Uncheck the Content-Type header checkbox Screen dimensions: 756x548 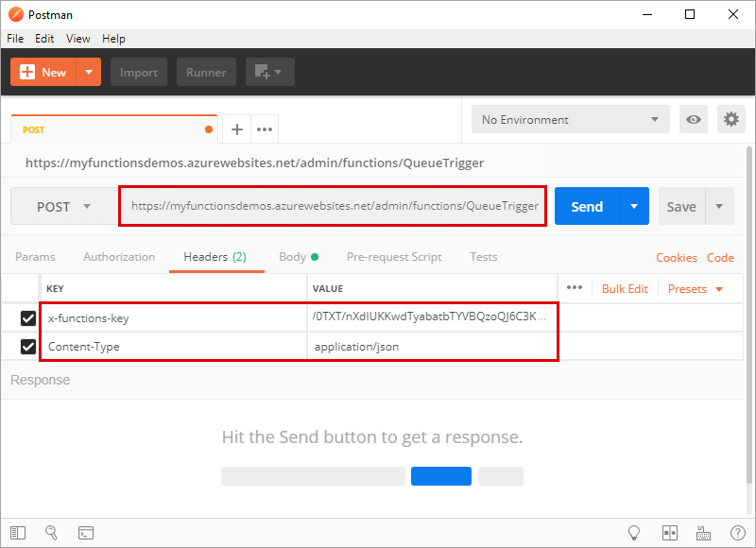[28, 347]
